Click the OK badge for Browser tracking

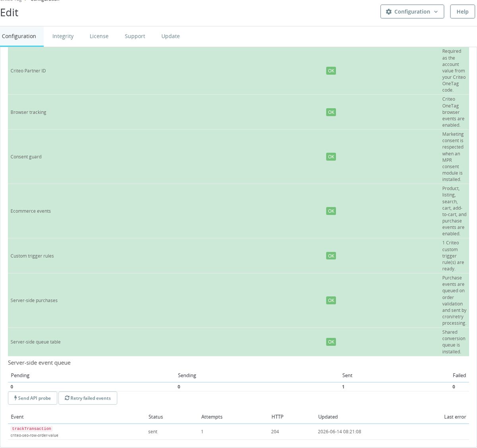331,112
